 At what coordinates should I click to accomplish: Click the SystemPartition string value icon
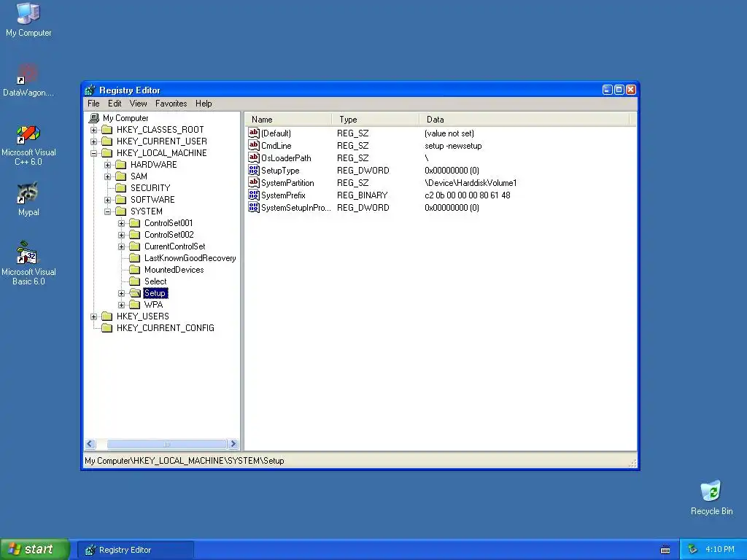click(x=254, y=182)
